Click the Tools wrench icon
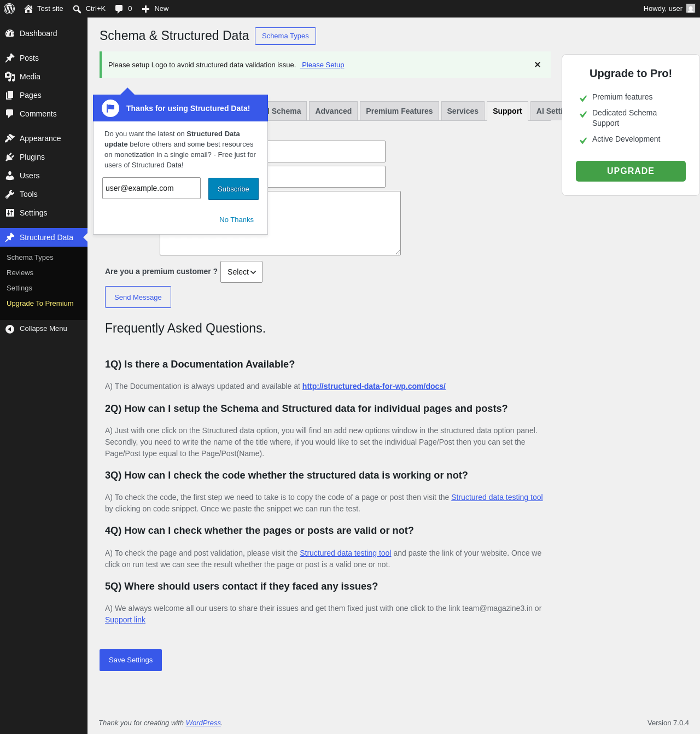Image resolution: width=700 pixels, height=734 pixels. click(10, 194)
